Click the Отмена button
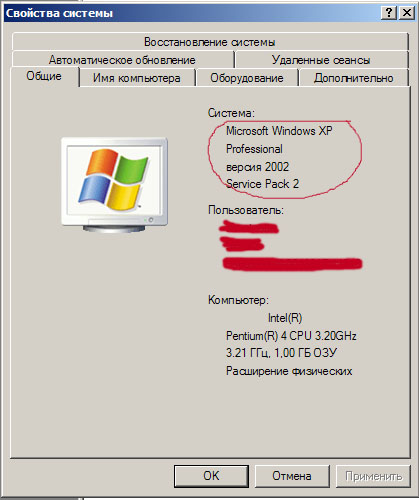Screen dimensions: 419x500 [292, 476]
